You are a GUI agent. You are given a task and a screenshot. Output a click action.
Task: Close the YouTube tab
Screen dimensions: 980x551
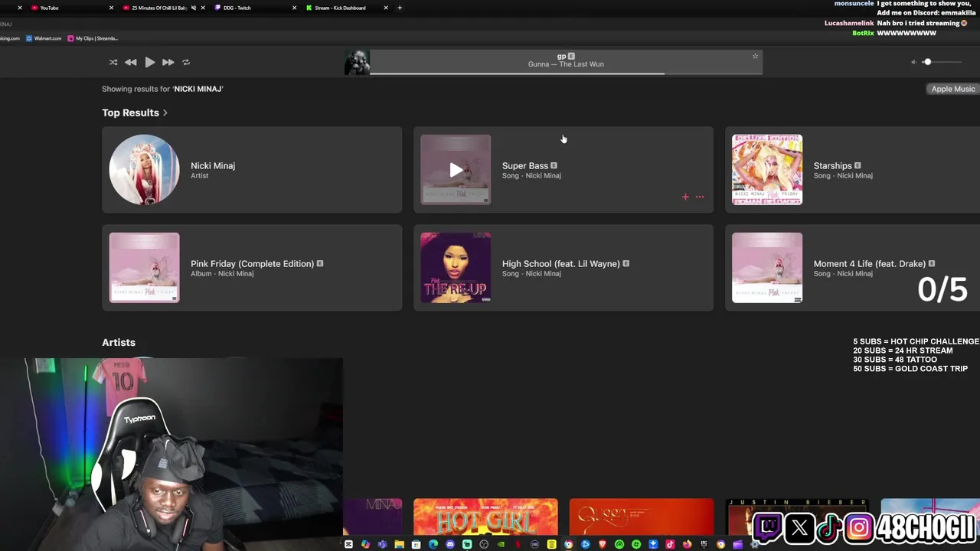(111, 8)
